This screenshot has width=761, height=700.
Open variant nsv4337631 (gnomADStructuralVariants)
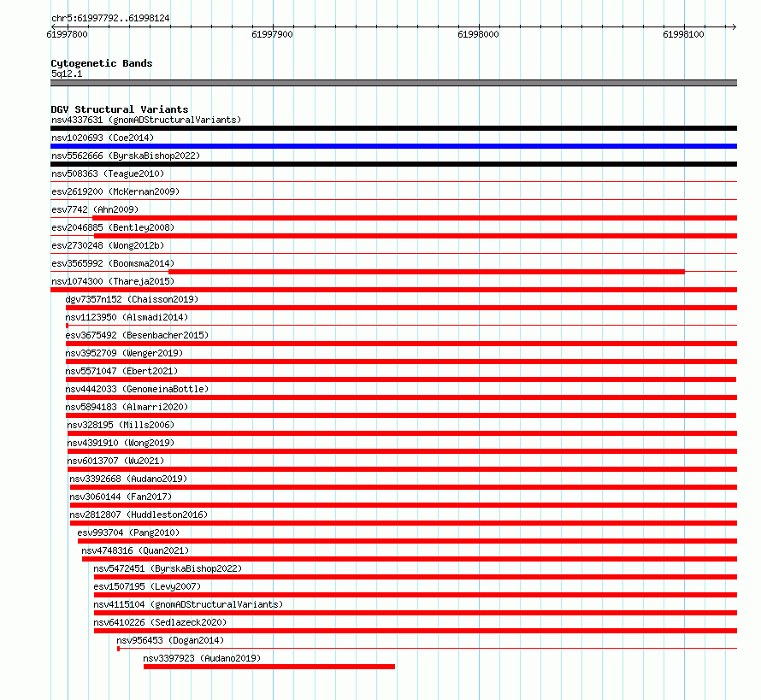pyautogui.click(x=146, y=120)
